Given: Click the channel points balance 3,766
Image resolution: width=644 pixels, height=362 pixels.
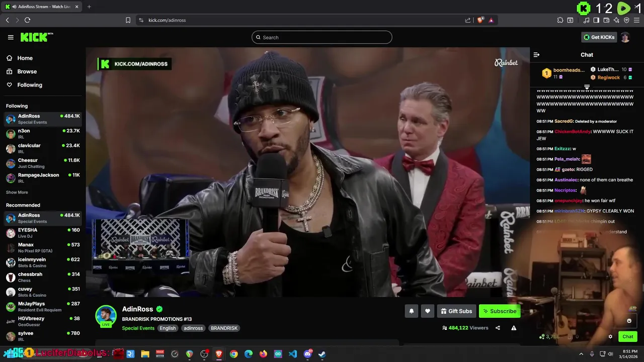Looking at the screenshot, I should pyautogui.click(x=549, y=337).
